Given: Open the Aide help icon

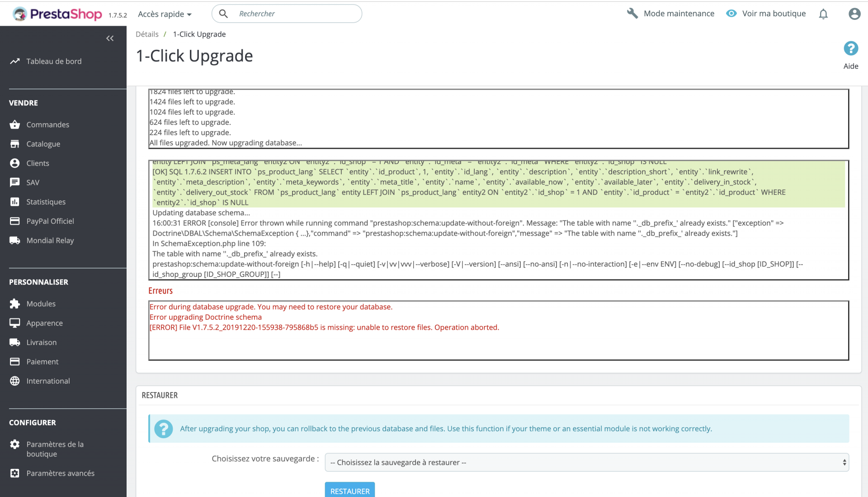Looking at the screenshot, I should pos(850,48).
